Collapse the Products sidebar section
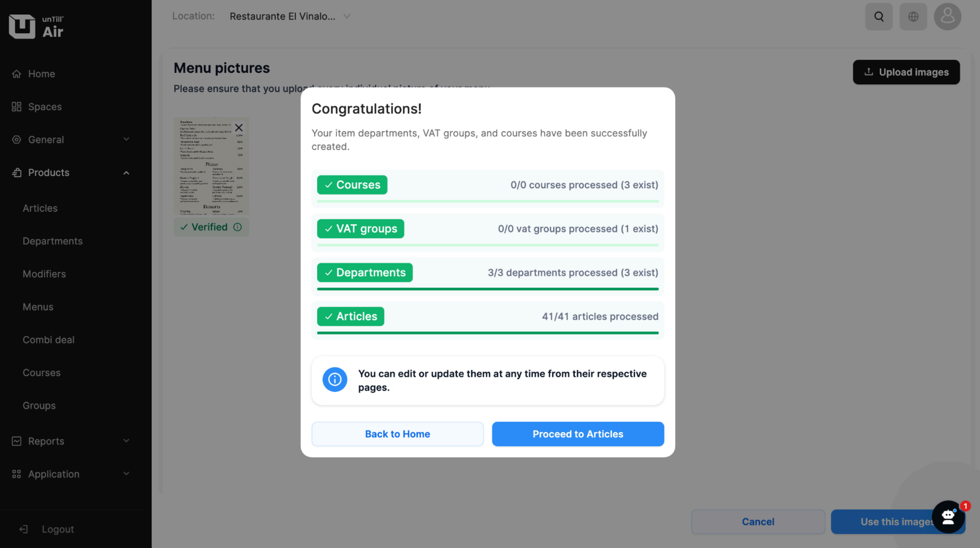 pyautogui.click(x=126, y=173)
